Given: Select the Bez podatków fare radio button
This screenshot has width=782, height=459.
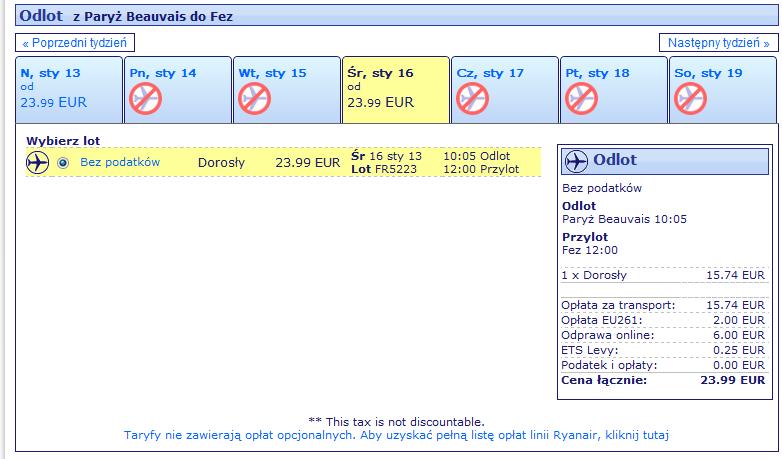Looking at the screenshot, I should click(63, 163).
